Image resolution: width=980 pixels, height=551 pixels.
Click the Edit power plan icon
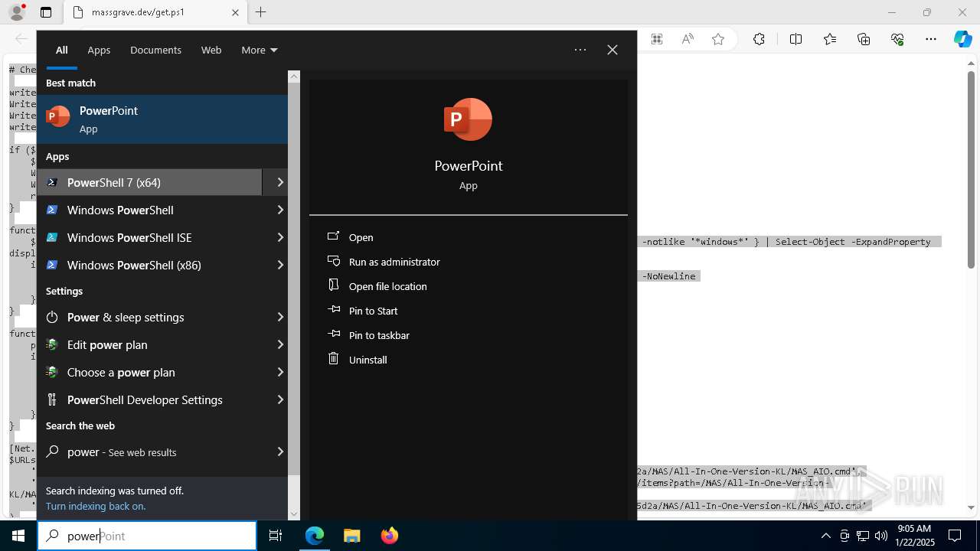(x=52, y=344)
